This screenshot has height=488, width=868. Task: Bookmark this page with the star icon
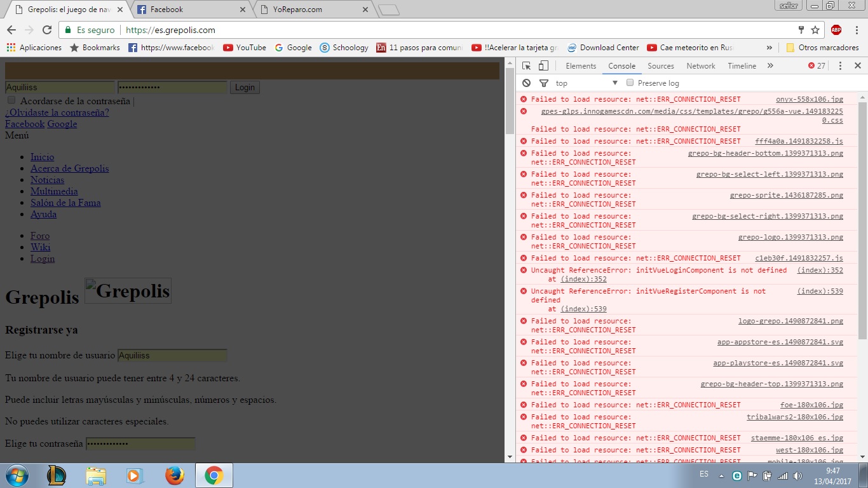coord(815,30)
